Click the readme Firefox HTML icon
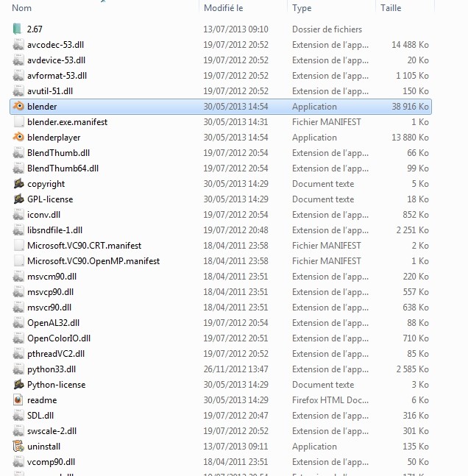The image size is (468, 476). (18, 400)
